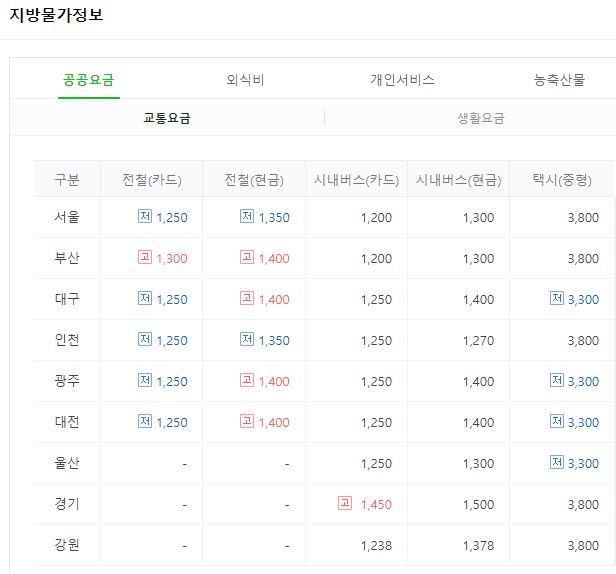Select the 교통요금 sub-tab
Image resolution: width=616 pixels, height=574 pixels.
pos(167,118)
